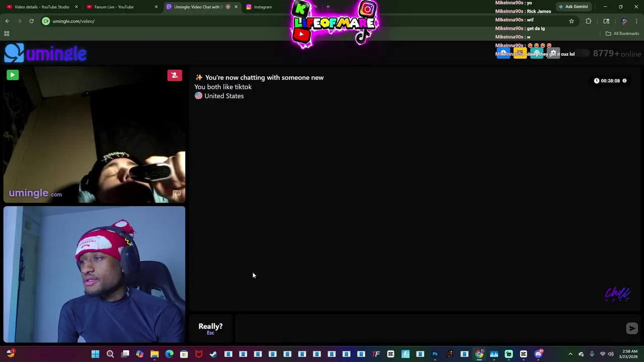This screenshot has width=644, height=362.
Task: Open the All Bookmarks folder
Action: click(x=622, y=34)
